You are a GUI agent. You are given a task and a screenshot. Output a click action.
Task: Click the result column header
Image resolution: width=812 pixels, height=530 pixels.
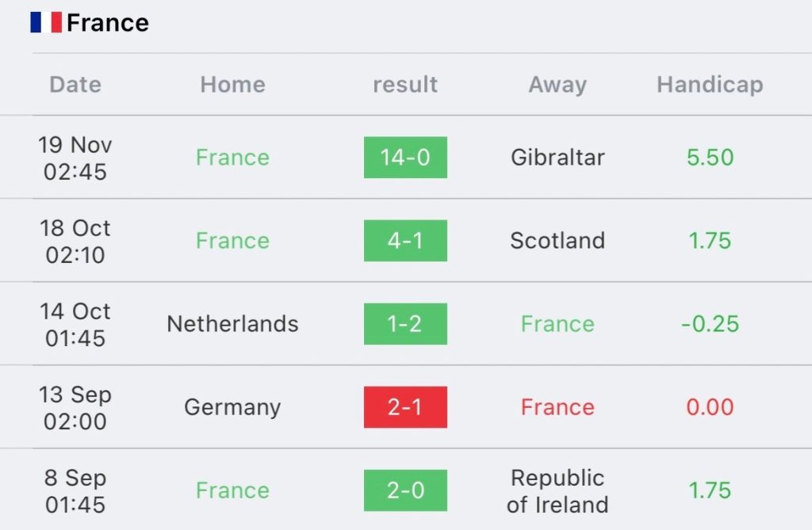click(x=405, y=84)
